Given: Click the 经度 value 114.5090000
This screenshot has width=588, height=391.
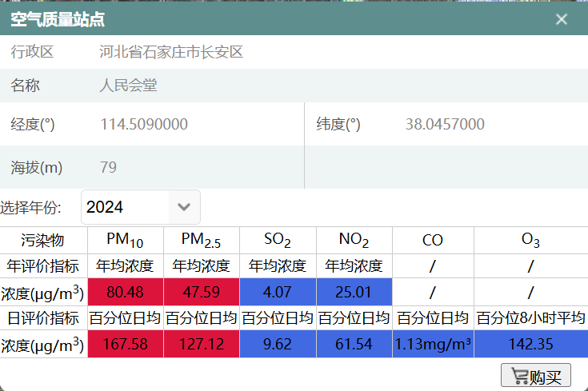Looking at the screenshot, I should point(144,125).
